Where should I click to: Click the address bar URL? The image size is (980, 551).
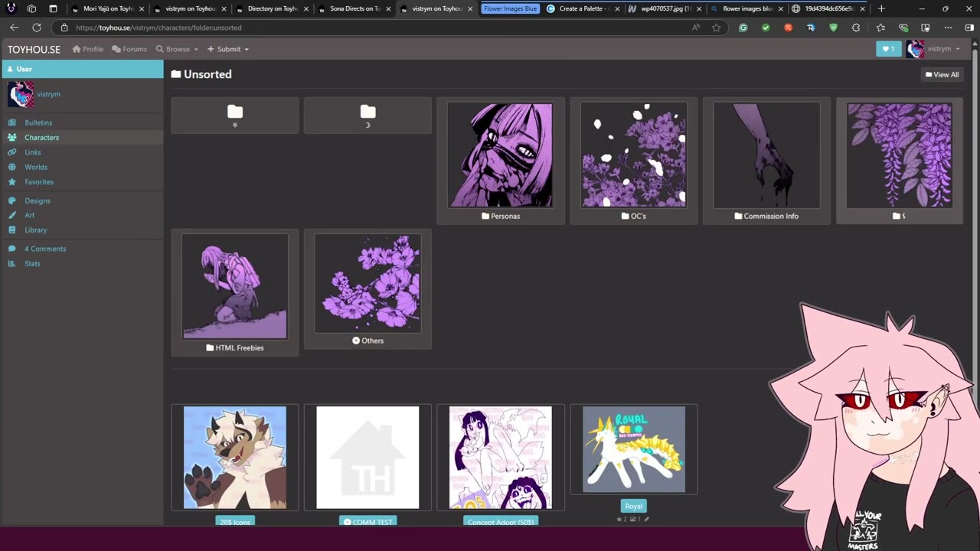[x=158, y=28]
